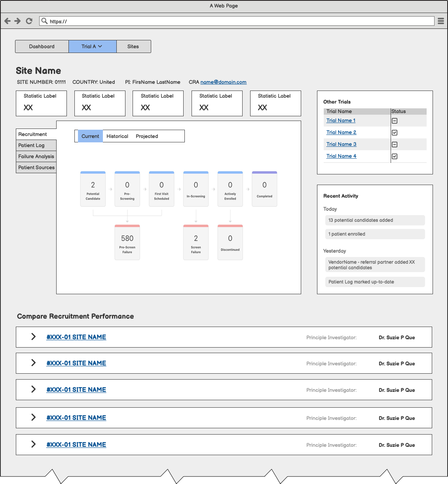The height and width of the screenshot is (484, 448).
Task: Open the browser hamburger menu
Action: coord(441,21)
